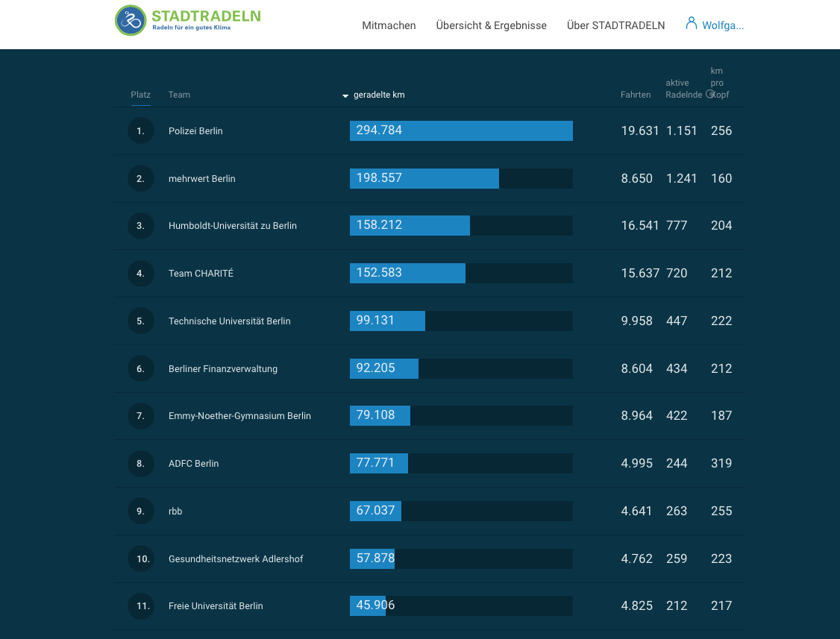Select team name Gesundheitsnetzwerk Adlershof

tap(236, 558)
